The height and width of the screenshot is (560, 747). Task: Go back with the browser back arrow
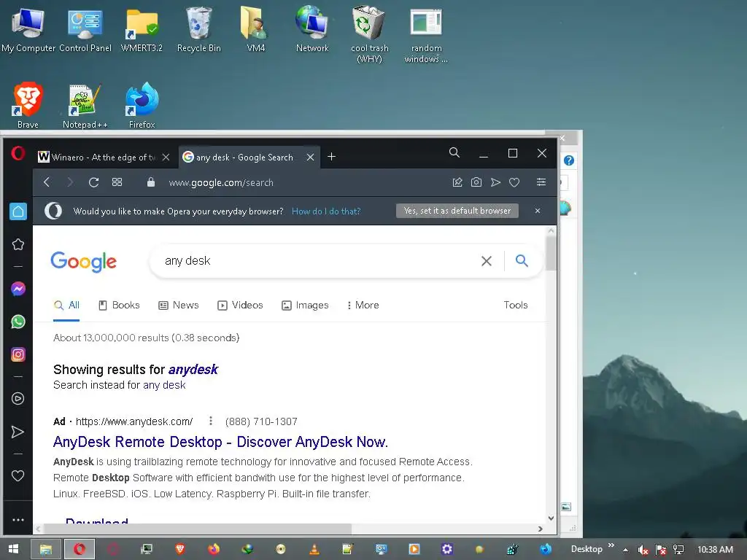click(x=47, y=182)
